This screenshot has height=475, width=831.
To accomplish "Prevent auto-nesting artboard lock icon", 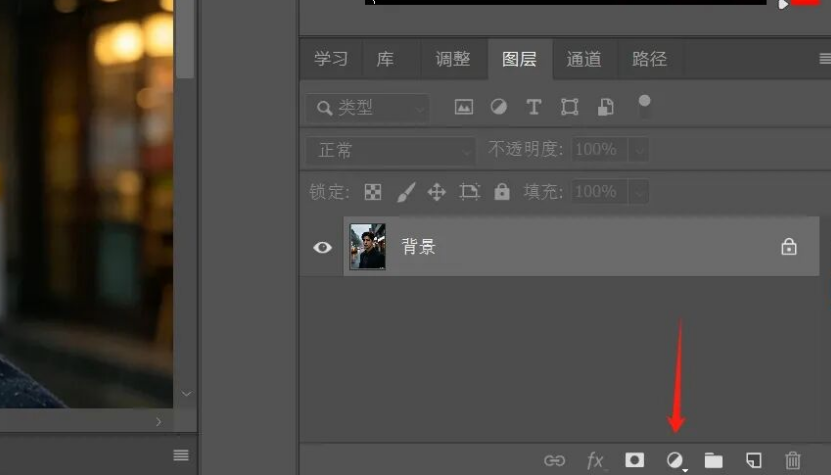I will pos(470,191).
